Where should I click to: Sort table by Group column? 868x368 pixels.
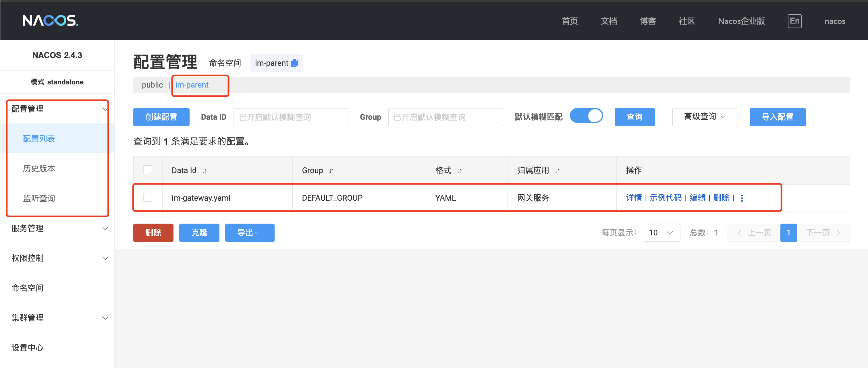click(331, 171)
